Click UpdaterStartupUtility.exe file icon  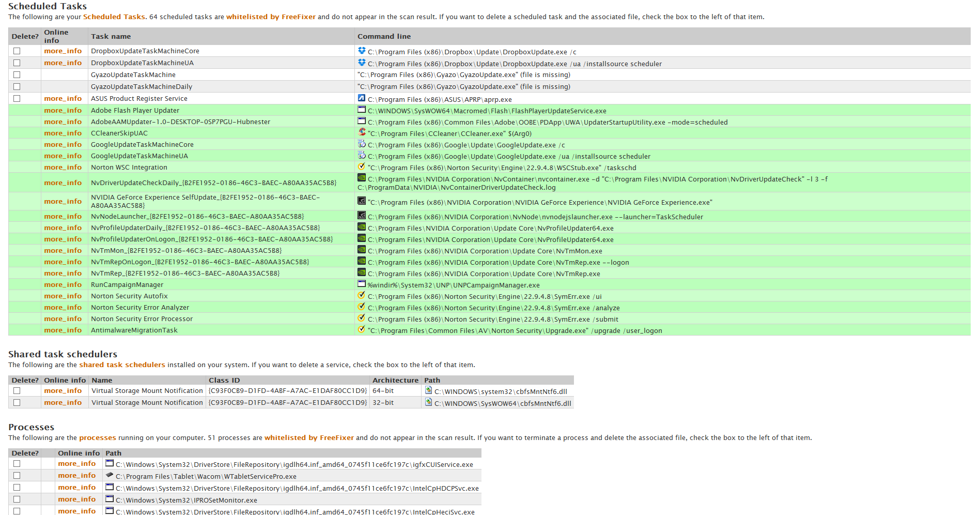coord(362,121)
